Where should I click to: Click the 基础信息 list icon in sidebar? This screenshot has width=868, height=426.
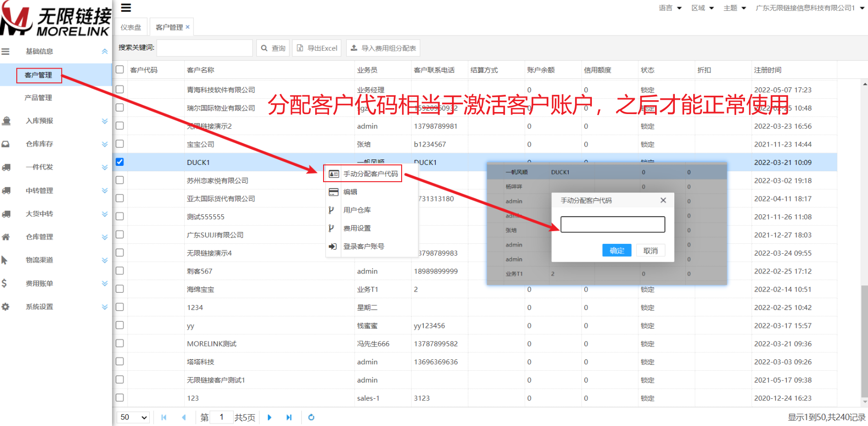[5, 51]
